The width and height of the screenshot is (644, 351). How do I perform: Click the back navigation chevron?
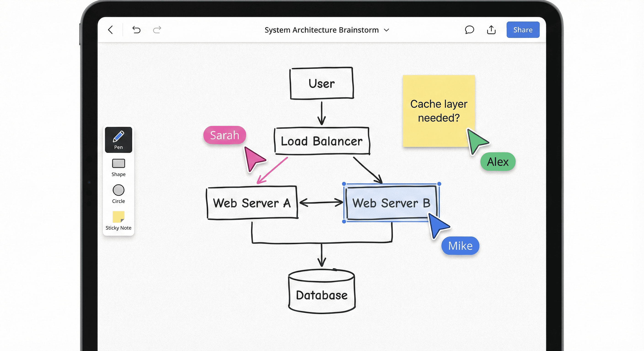(111, 30)
